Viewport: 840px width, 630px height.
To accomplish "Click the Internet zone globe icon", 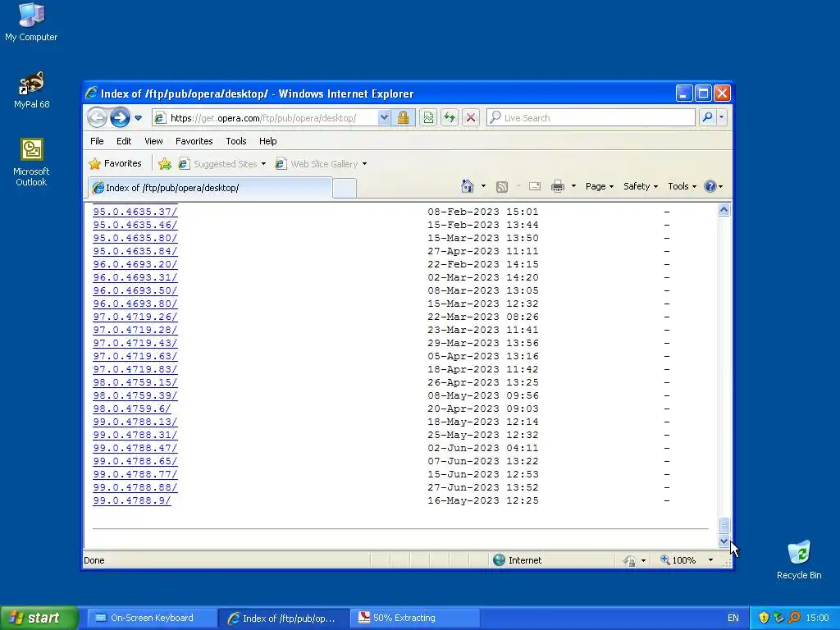I will point(499,559).
